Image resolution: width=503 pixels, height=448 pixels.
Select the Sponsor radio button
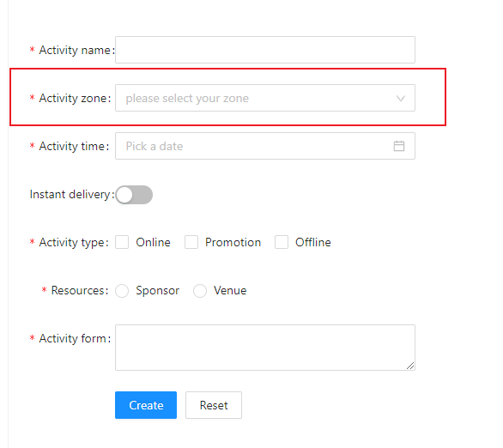[122, 291]
